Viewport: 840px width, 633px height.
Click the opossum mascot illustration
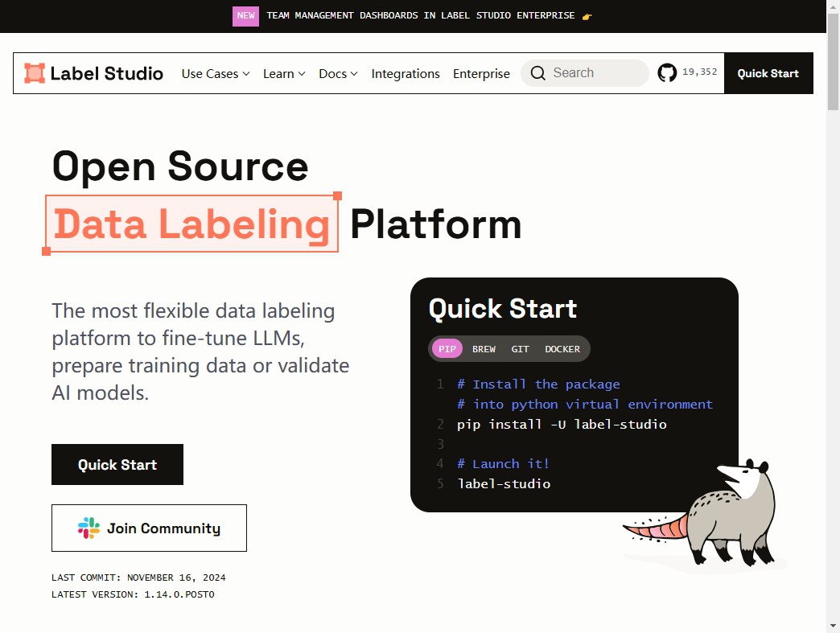705,514
